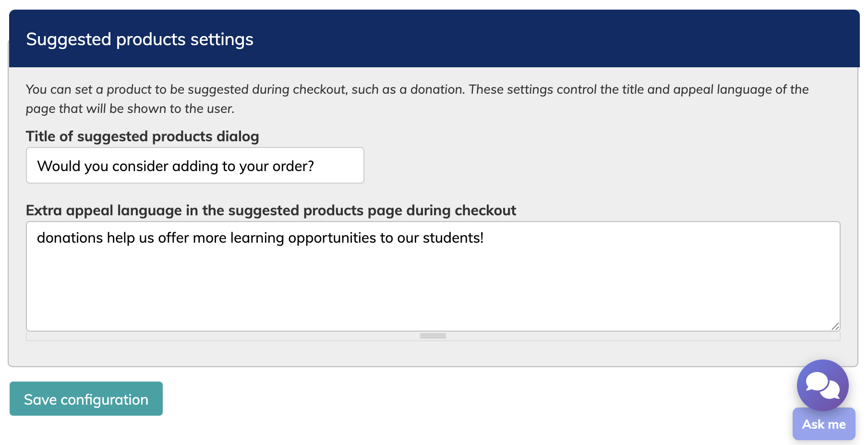This screenshot has height=445, width=868.
Task: Click the "Extra appeal language" field label
Action: (271, 210)
